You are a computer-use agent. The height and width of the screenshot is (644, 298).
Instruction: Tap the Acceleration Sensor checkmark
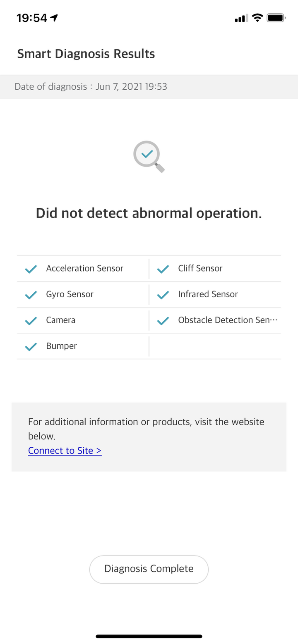31,269
